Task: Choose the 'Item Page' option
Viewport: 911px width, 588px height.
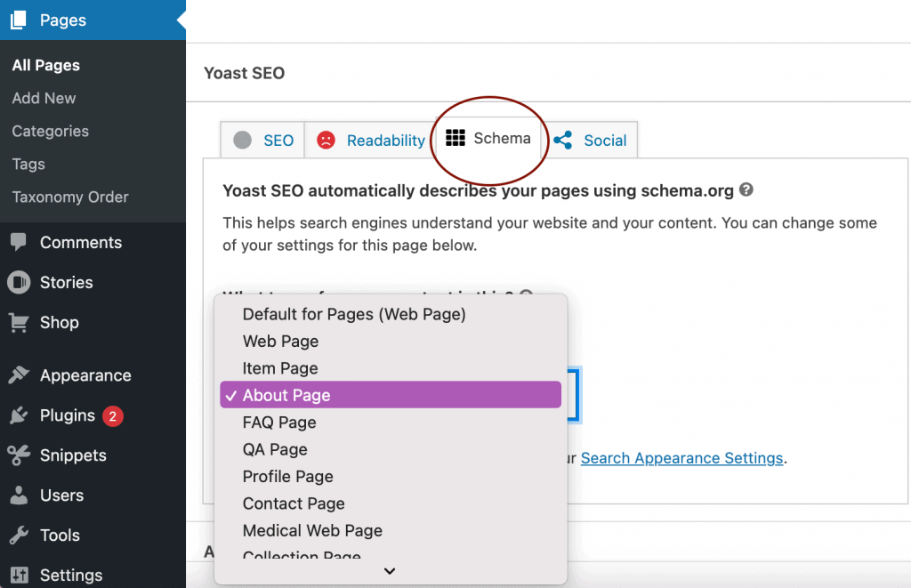Action: [391, 368]
